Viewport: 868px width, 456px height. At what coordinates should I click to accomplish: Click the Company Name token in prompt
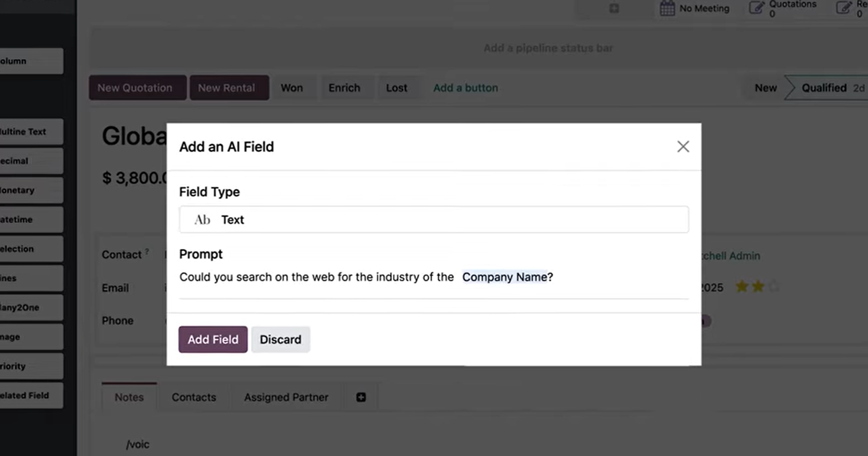click(504, 277)
